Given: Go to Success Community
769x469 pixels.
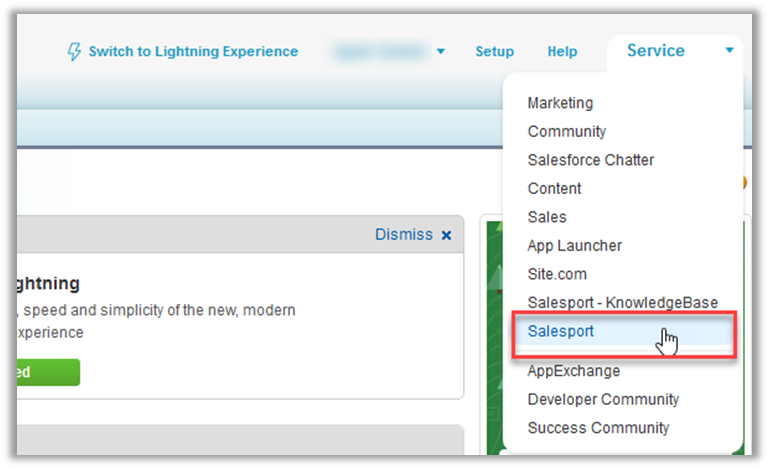Looking at the screenshot, I should 598,428.
